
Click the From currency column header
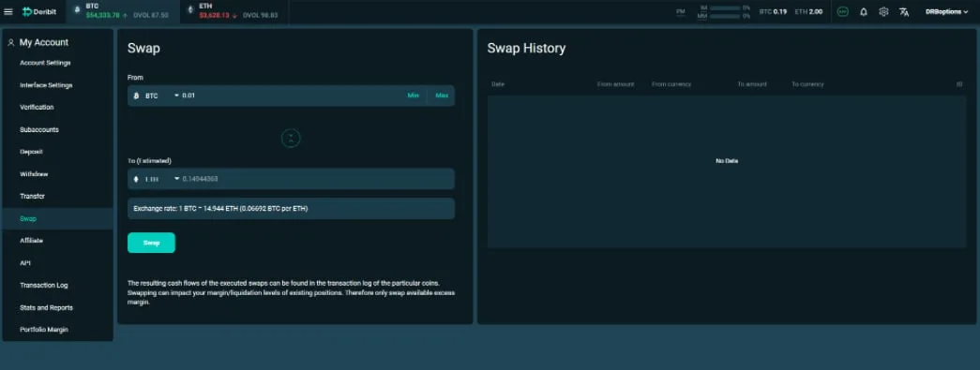[x=671, y=84]
